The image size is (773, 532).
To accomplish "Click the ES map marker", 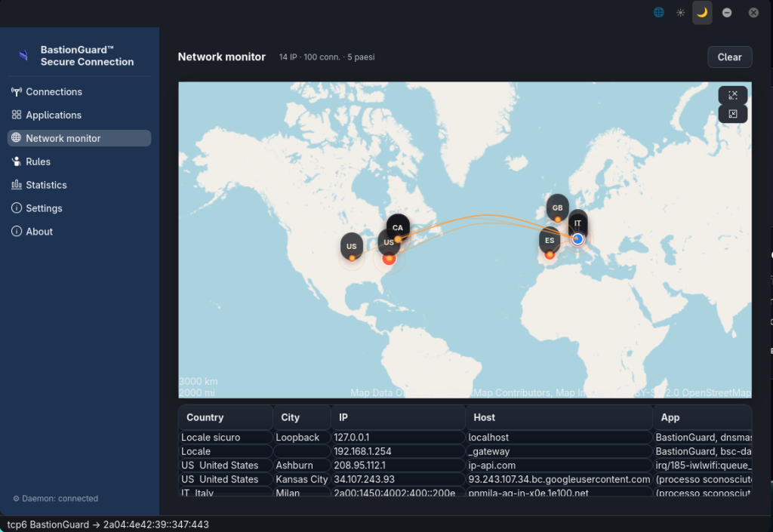I will (550, 241).
